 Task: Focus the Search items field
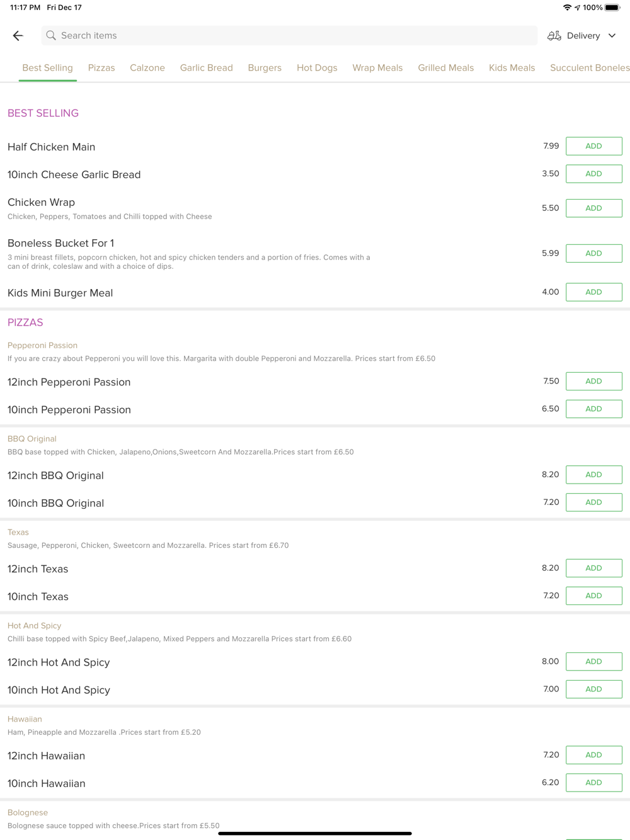[x=290, y=36]
